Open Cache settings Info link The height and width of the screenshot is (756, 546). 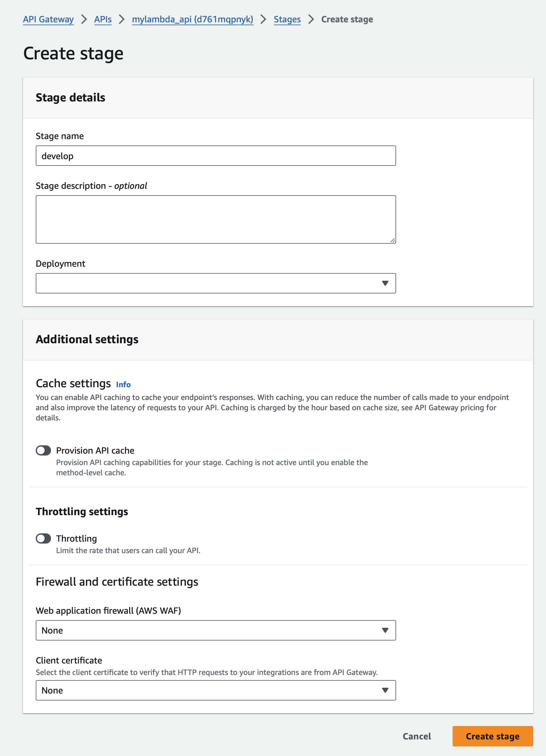point(123,384)
